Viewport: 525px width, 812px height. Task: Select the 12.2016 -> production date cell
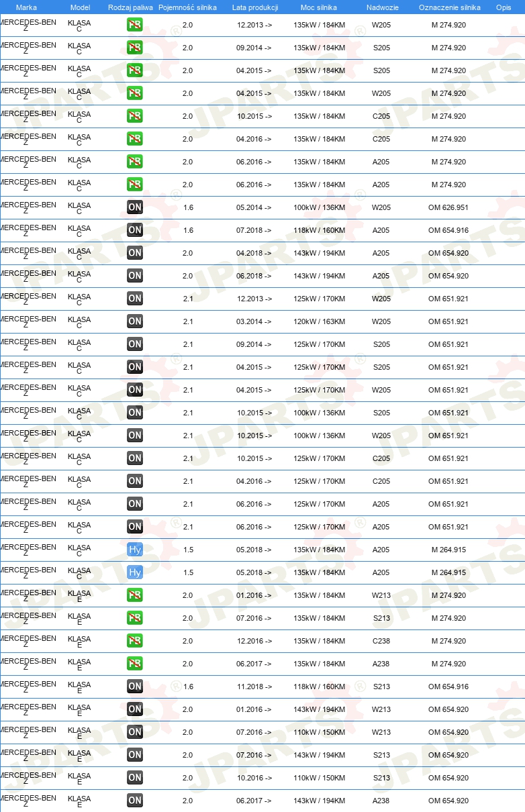(254, 642)
